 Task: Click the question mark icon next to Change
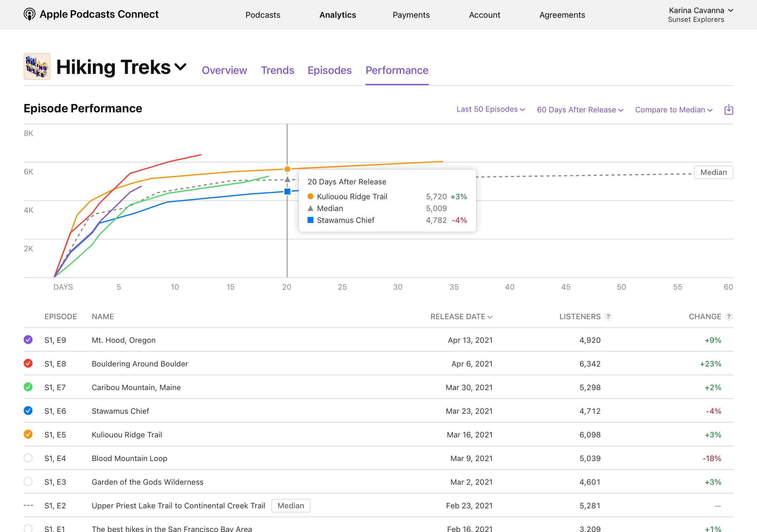tap(729, 316)
